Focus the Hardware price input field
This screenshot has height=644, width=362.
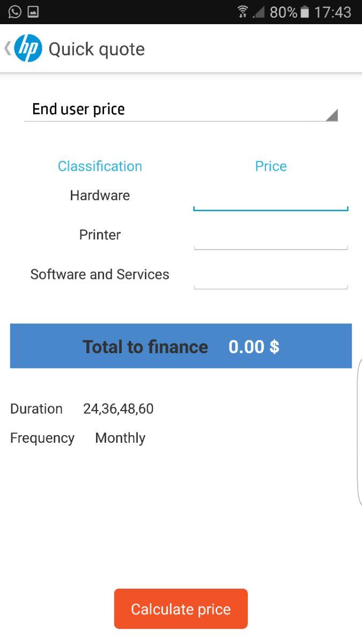[270, 199]
